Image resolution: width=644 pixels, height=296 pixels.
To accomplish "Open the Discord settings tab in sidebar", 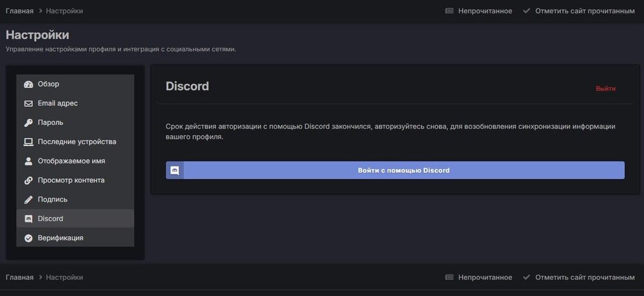I will tap(50, 219).
